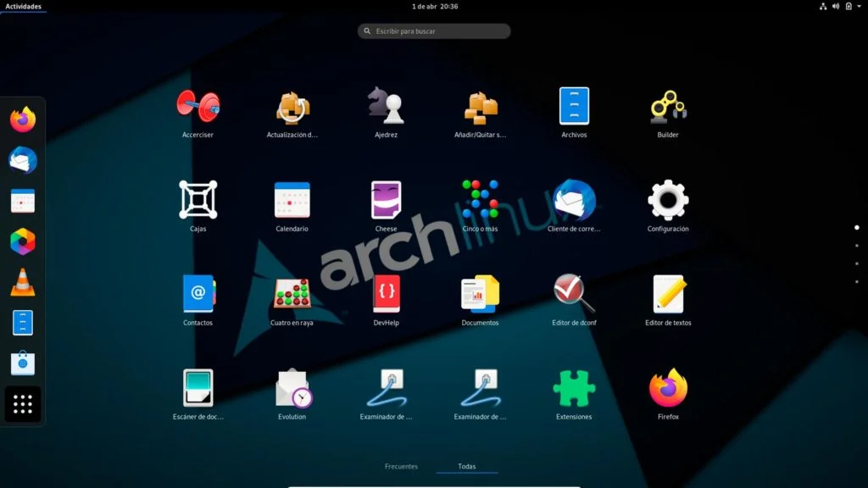Toggle the show applications grid button
This screenshot has width=868, height=488.
point(23,404)
